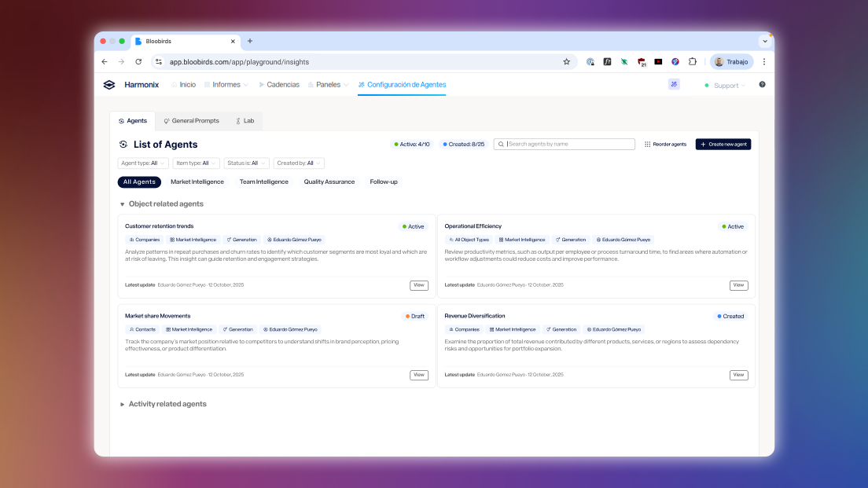Open the Paneles menu dropdown
868x488 pixels.
tap(329, 85)
